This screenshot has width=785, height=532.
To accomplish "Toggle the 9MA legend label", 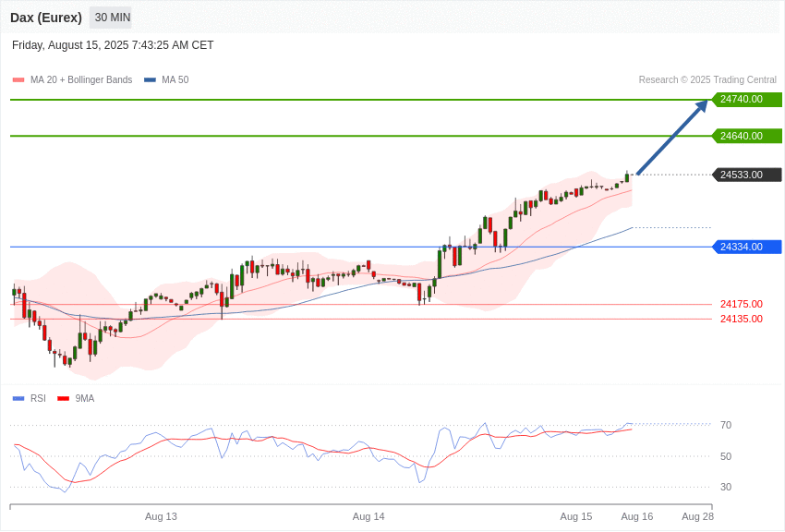I will pos(85,398).
